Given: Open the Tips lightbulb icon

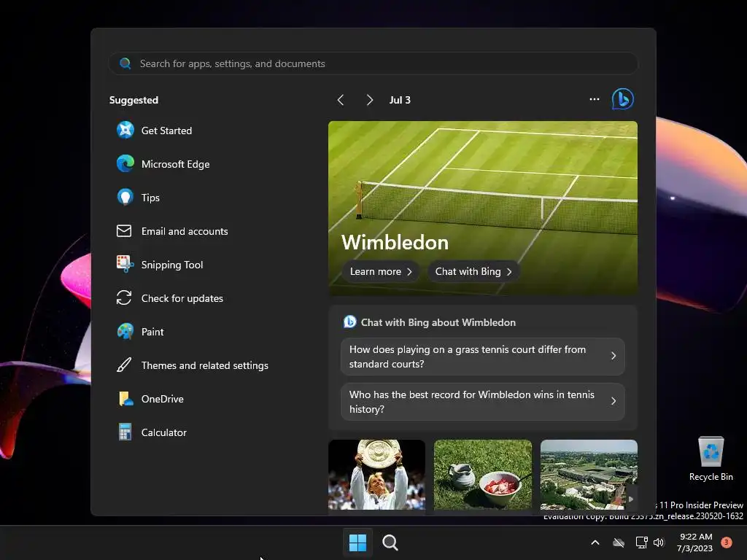Looking at the screenshot, I should point(125,197).
